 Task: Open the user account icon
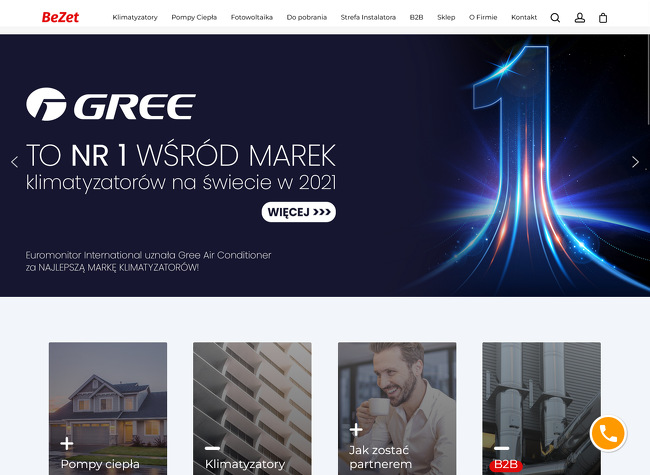[580, 18]
